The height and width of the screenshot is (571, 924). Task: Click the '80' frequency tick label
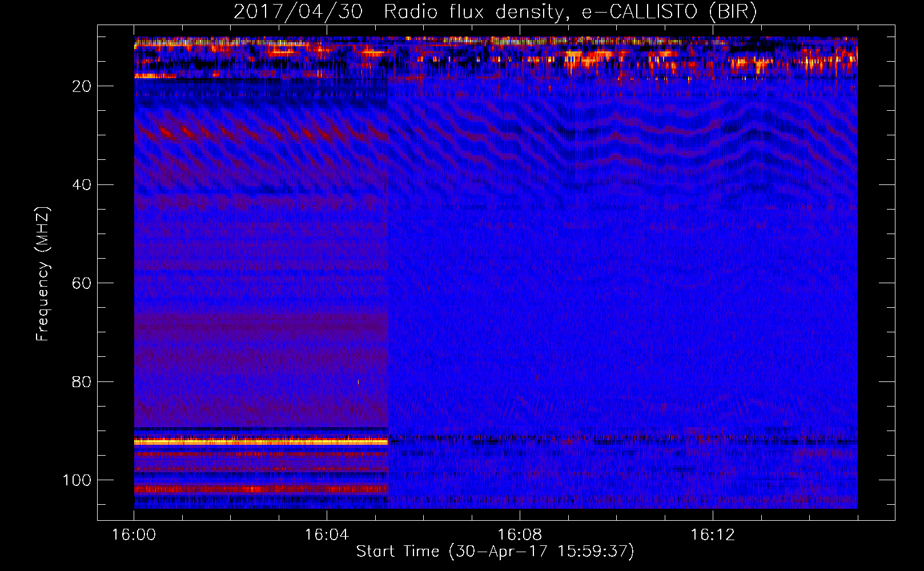pyautogui.click(x=82, y=382)
